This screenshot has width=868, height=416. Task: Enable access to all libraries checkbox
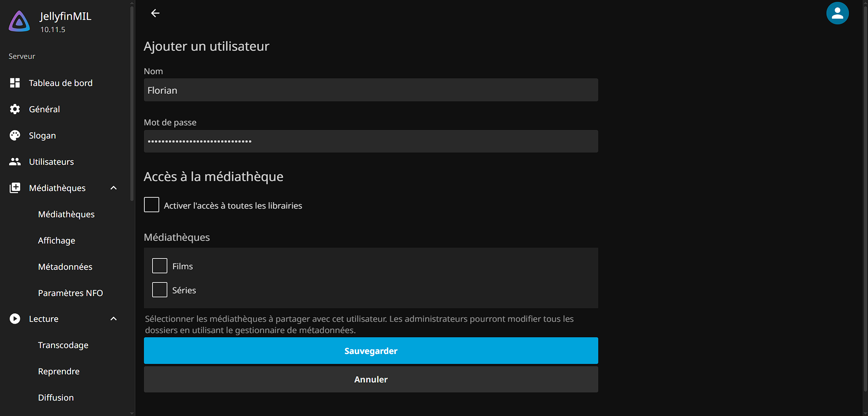[x=152, y=205]
